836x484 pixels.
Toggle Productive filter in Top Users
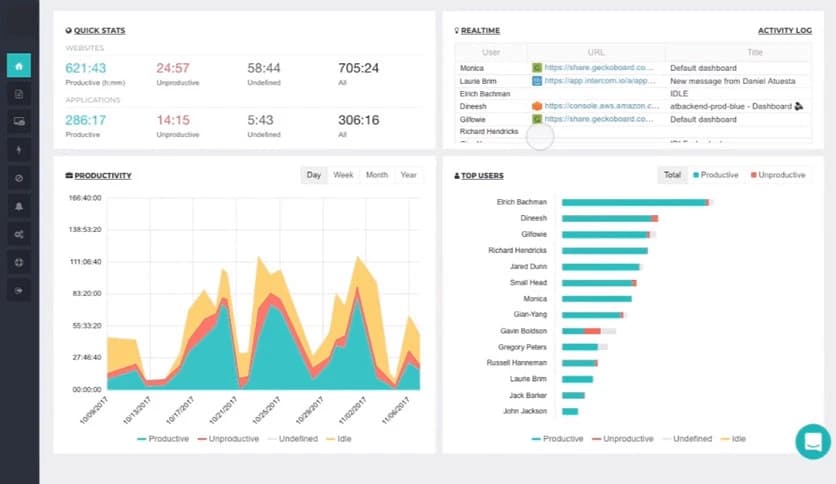coord(717,175)
